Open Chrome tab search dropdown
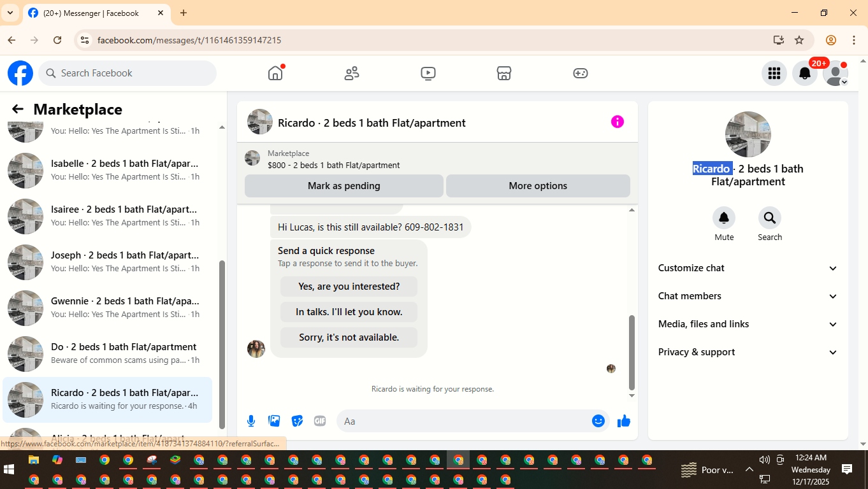The image size is (868, 489). (10, 13)
